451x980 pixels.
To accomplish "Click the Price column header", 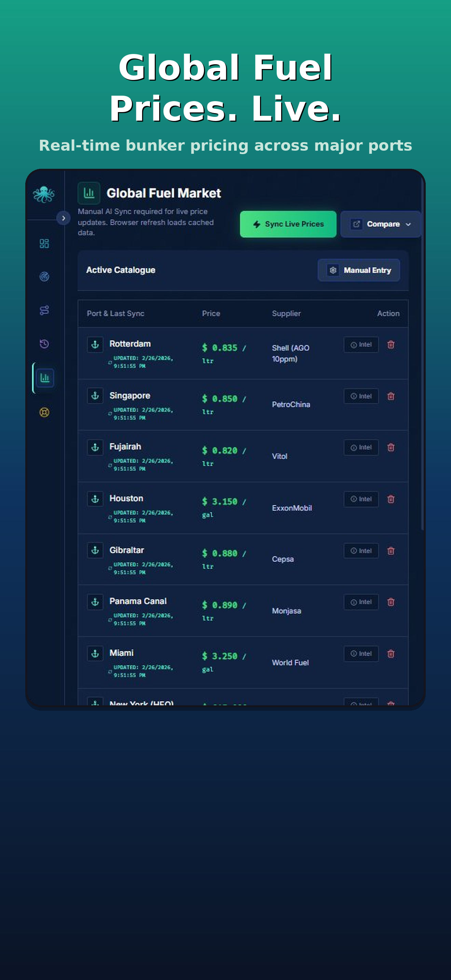I will pyautogui.click(x=211, y=313).
